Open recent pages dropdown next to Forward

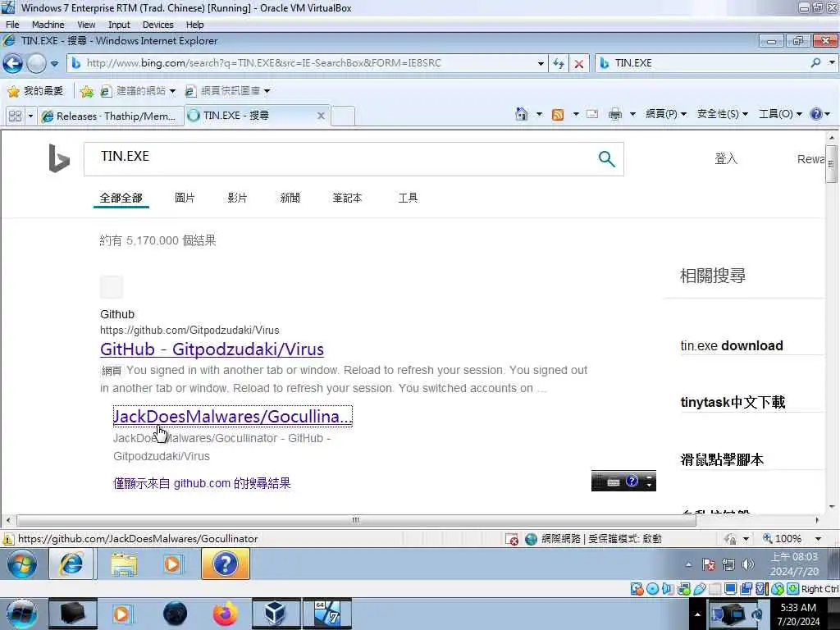54,64
